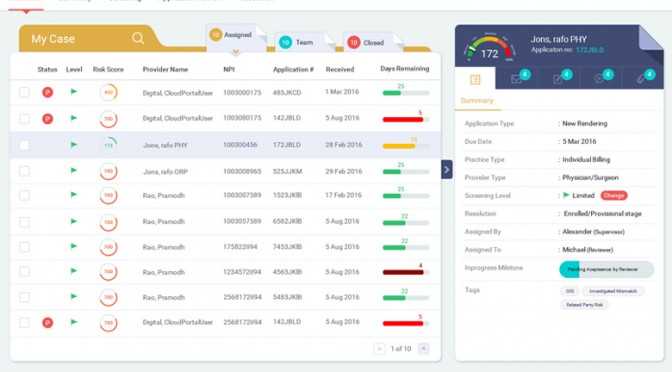Open the edit note icon tab with badge
Viewport: 672px width, 372px height.
coord(558,79)
